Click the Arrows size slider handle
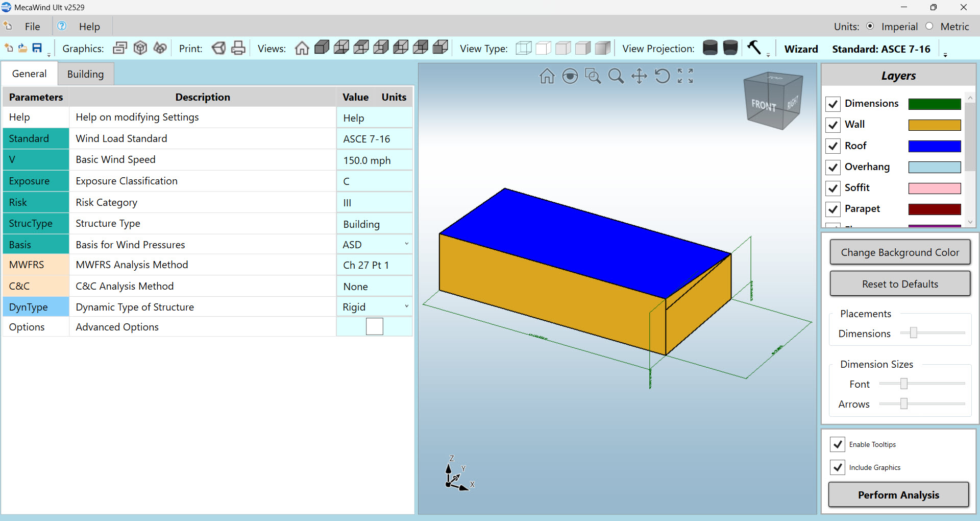The image size is (980, 521). pyautogui.click(x=904, y=404)
